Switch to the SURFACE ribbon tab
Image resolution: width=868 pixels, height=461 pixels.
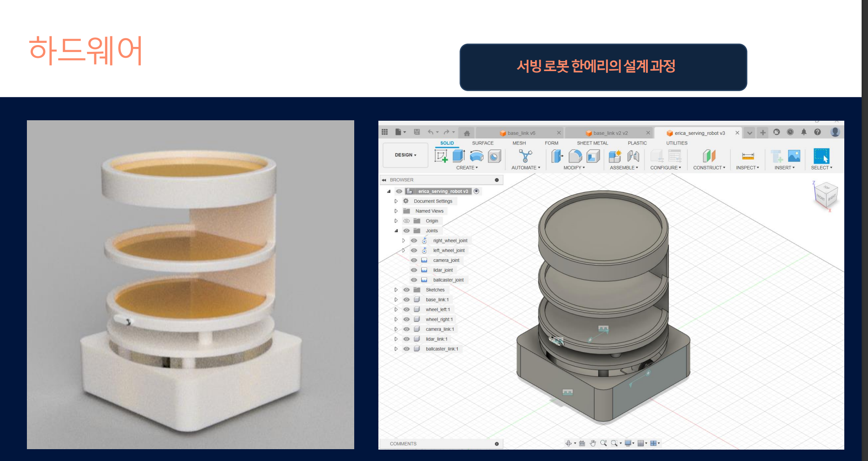coord(483,143)
